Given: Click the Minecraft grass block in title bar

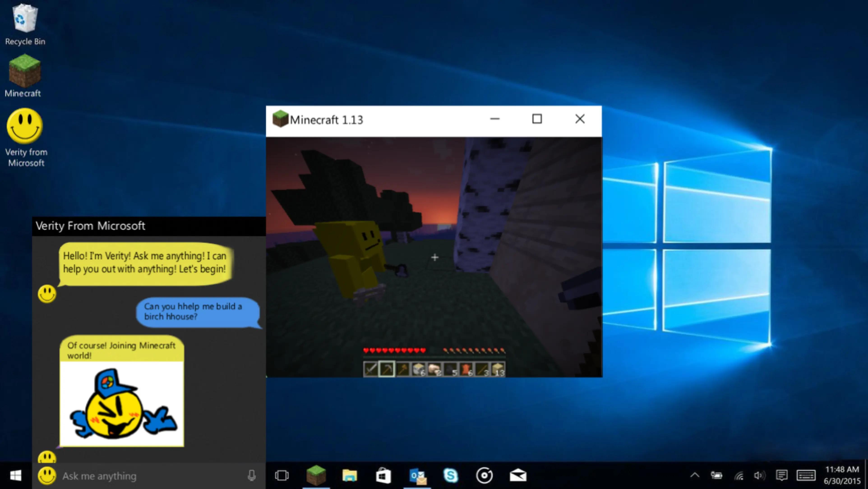Looking at the screenshot, I should coord(280,119).
